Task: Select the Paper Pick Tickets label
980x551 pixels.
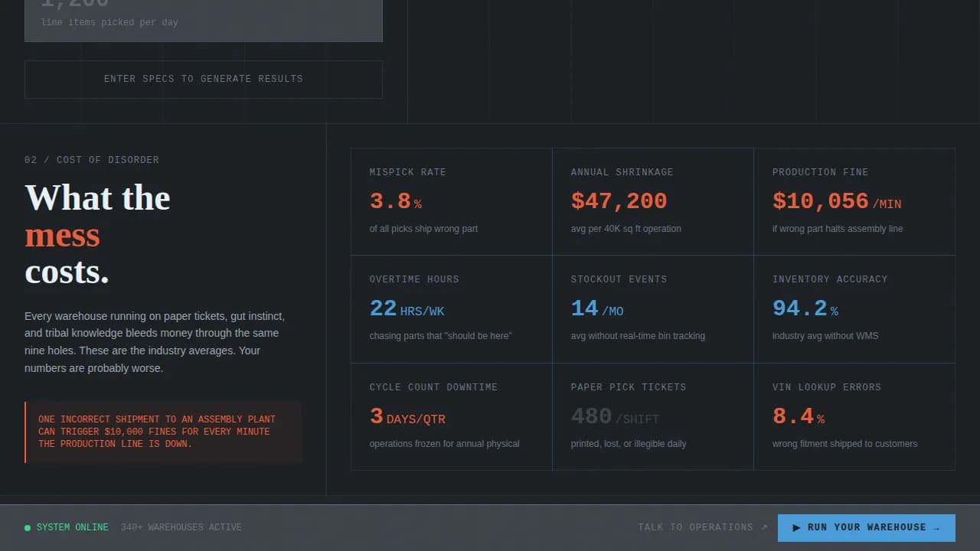Action: [629, 387]
